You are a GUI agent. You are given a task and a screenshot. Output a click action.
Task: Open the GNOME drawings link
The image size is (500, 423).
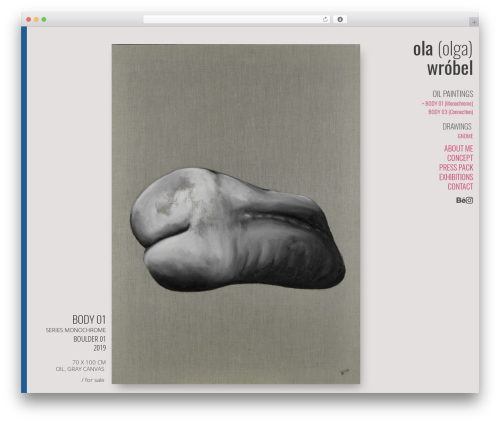[465, 136]
